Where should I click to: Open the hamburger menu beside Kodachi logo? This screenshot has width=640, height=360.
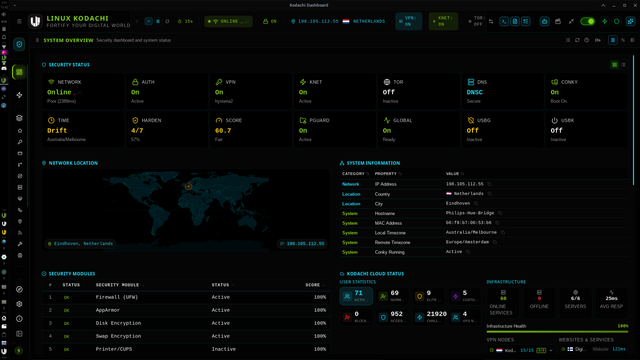[x=19, y=21]
